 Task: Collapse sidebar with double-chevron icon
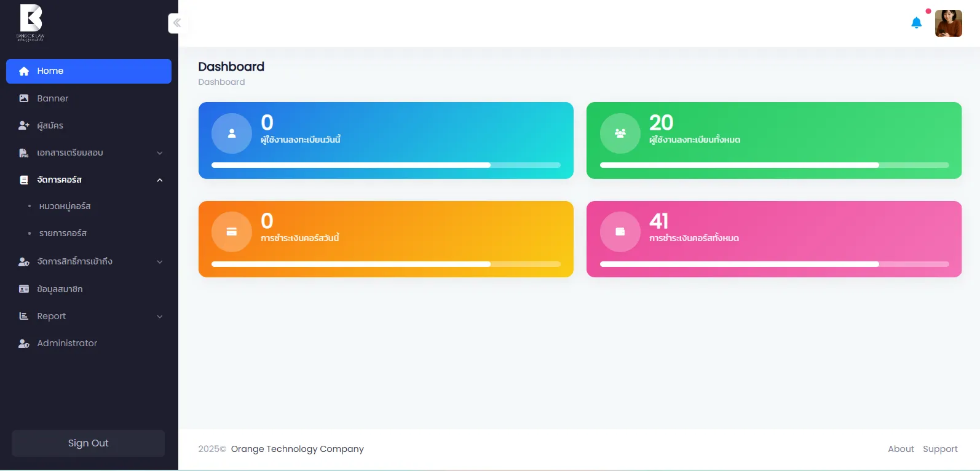click(x=177, y=23)
